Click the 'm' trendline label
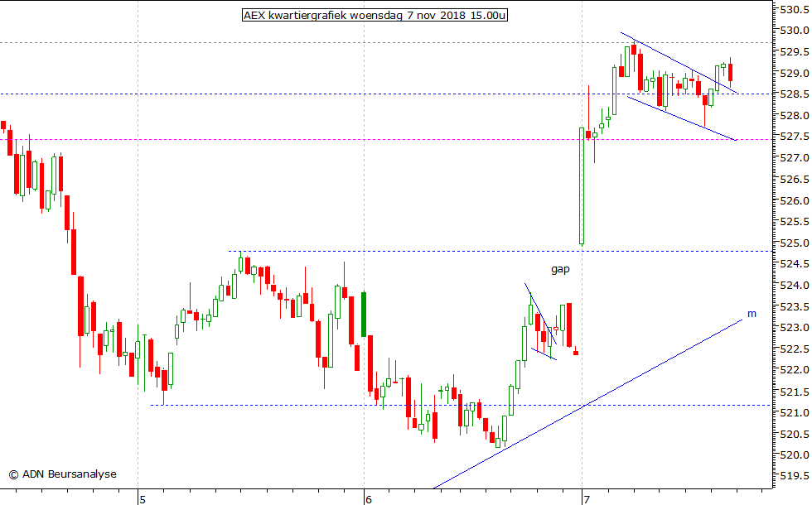Viewport: 812px width, 505px height. pyautogui.click(x=752, y=314)
